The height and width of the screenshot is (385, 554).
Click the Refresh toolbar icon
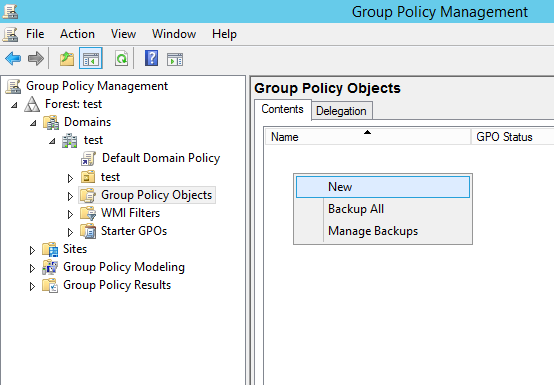click(x=121, y=58)
